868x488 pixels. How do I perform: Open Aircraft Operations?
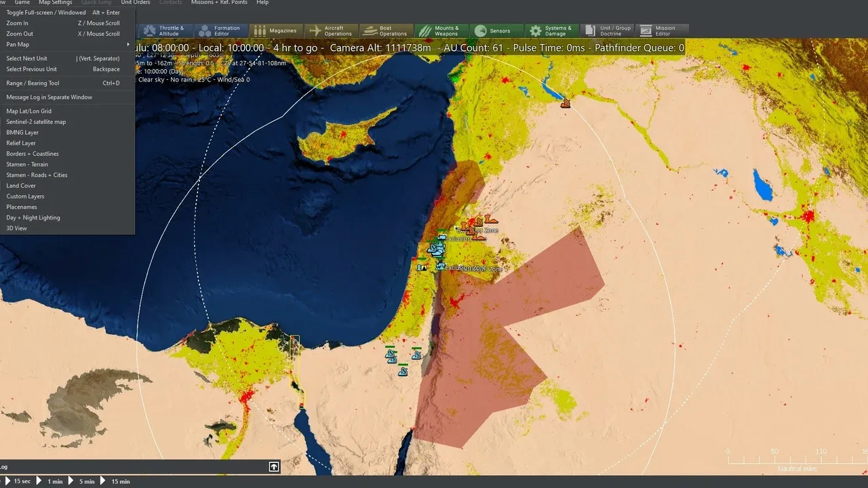point(330,31)
